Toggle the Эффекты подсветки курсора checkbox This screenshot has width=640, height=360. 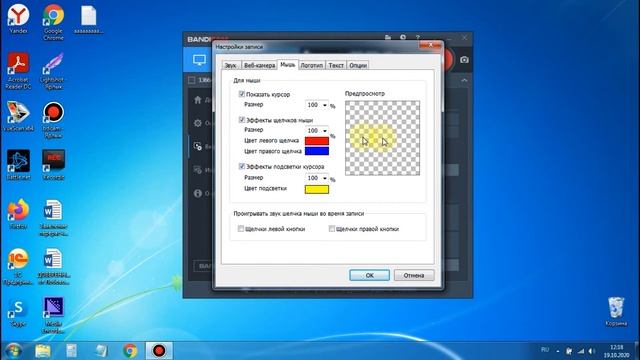click(242, 166)
